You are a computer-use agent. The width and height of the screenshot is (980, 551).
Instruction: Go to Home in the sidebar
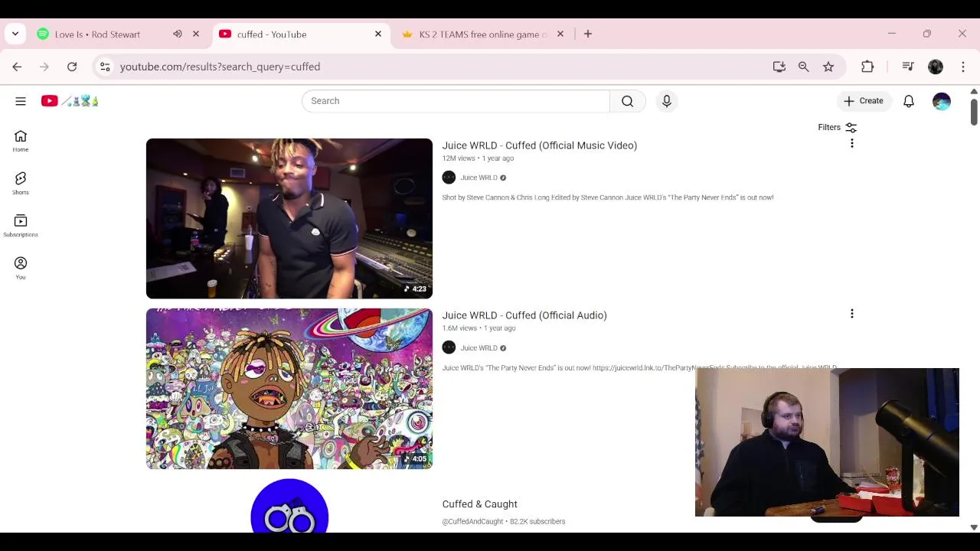pyautogui.click(x=21, y=141)
